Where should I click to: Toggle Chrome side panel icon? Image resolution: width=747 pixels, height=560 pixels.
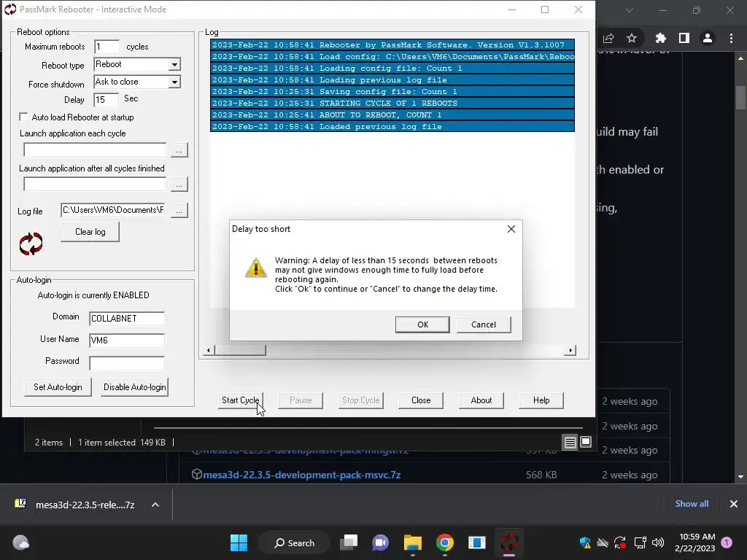click(684, 38)
